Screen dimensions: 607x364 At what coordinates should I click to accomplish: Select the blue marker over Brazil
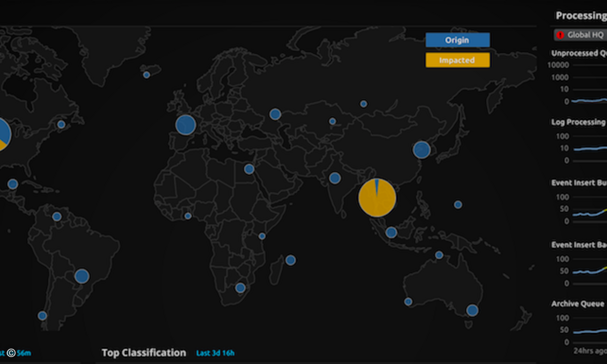click(82, 276)
